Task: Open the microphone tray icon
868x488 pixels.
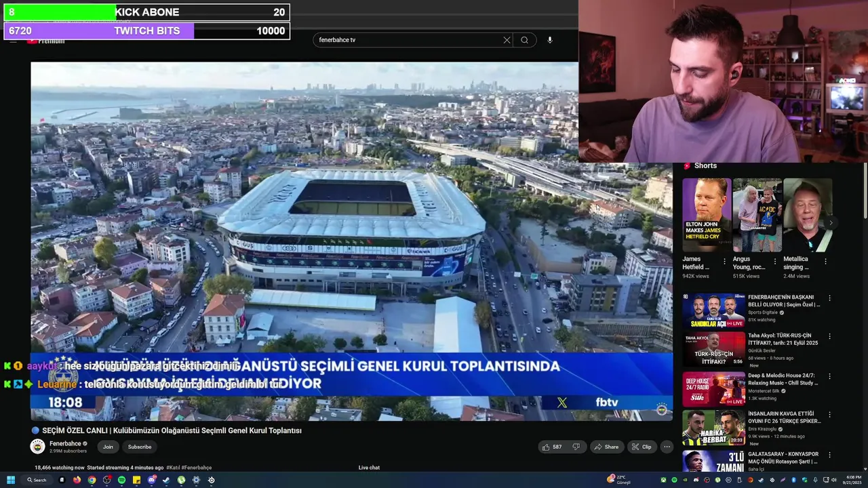Action: click(815, 480)
